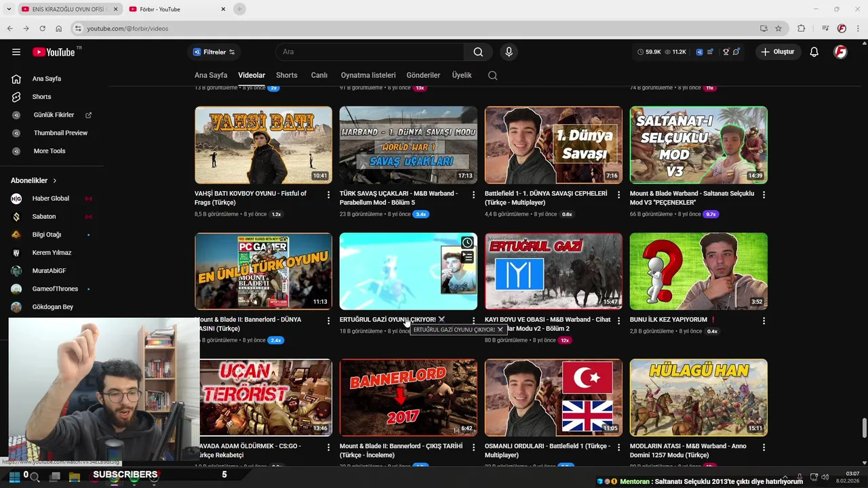The width and height of the screenshot is (868, 488).
Task: Open the BANNERLORD 2017 thumbnail
Action: (x=408, y=397)
